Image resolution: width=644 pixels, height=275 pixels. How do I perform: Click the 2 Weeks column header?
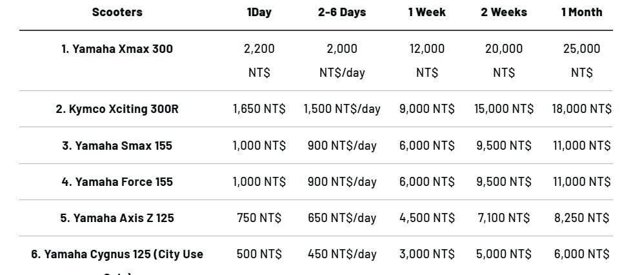pyautogui.click(x=503, y=12)
